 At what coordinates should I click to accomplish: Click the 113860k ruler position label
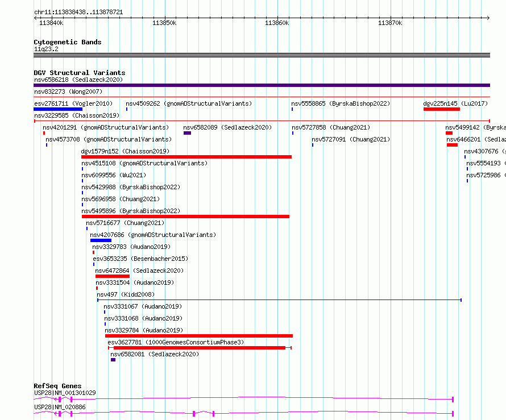(277, 23)
